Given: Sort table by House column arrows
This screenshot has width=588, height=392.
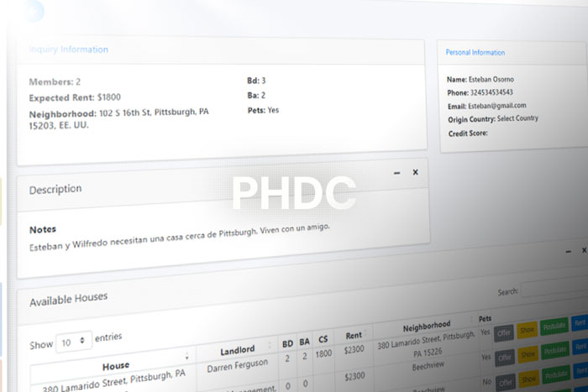Looking at the screenshot, I should tap(186, 357).
